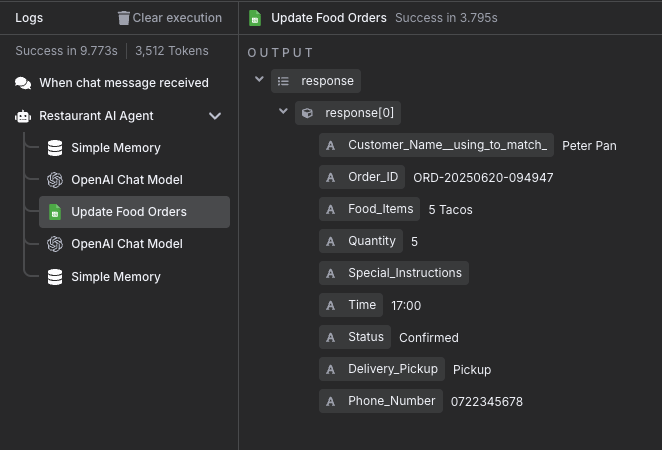Collapse the Restaurant AI Agent chevron

[215, 116]
